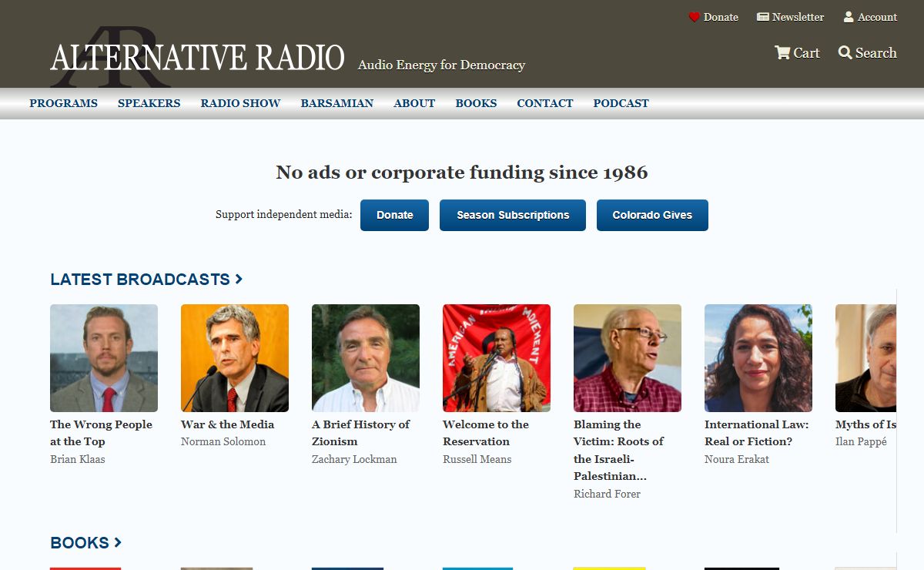Open the Barsamian menu item
924x570 pixels.
pyautogui.click(x=337, y=103)
